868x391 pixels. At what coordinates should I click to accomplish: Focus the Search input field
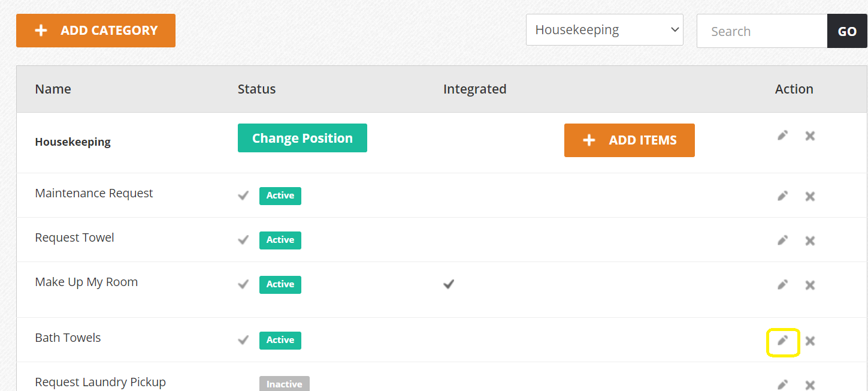pyautogui.click(x=762, y=31)
